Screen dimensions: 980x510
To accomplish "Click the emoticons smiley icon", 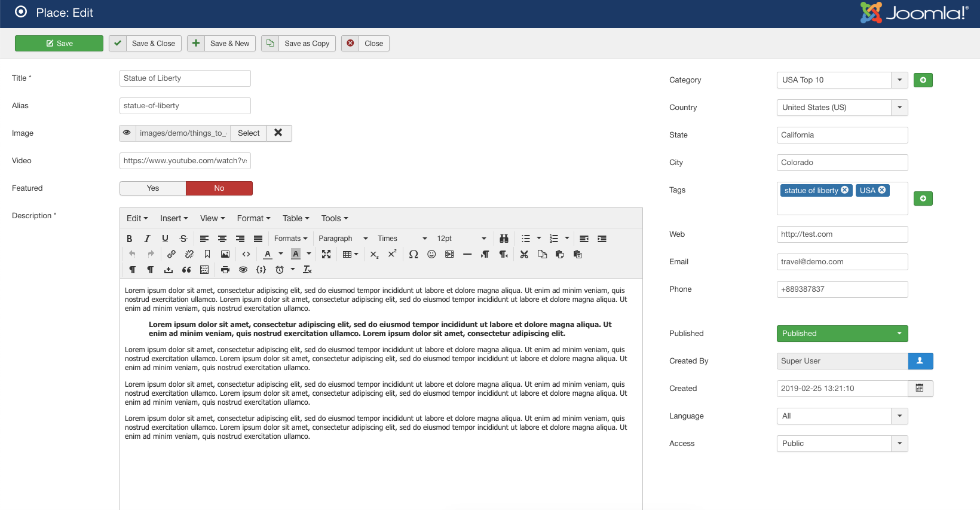I will 431,254.
